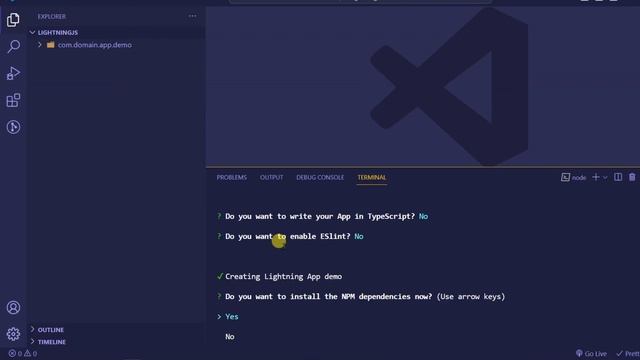Image resolution: width=640 pixels, height=360 pixels.
Task: Select com.domain.app.demo folder name
Action: (95, 45)
